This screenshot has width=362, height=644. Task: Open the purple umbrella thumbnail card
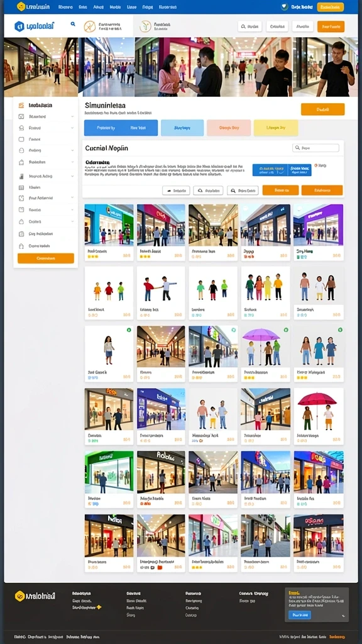[266, 353]
